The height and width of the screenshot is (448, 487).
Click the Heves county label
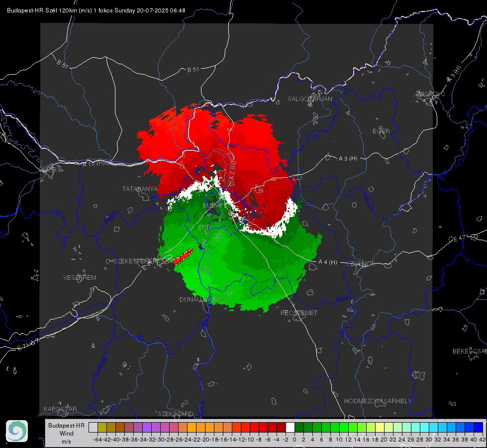click(368, 202)
